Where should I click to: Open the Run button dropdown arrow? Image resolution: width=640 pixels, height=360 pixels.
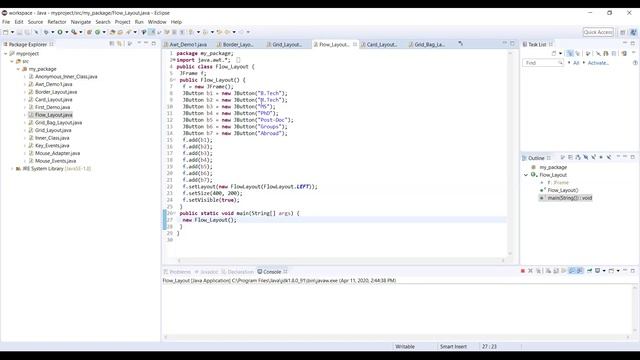tap(67, 32)
